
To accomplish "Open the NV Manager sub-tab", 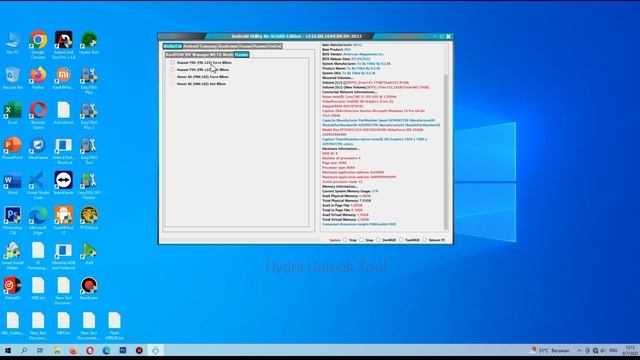I will pos(197,54).
